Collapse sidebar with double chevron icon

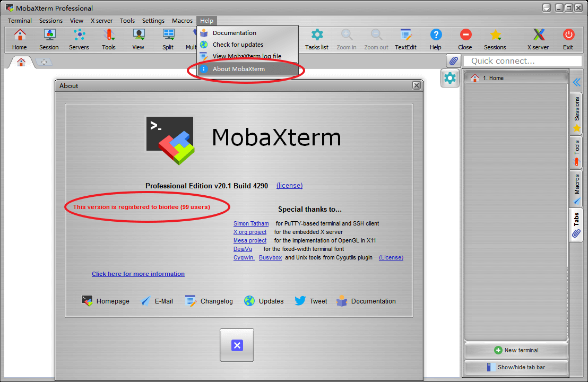[x=577, y=82]
